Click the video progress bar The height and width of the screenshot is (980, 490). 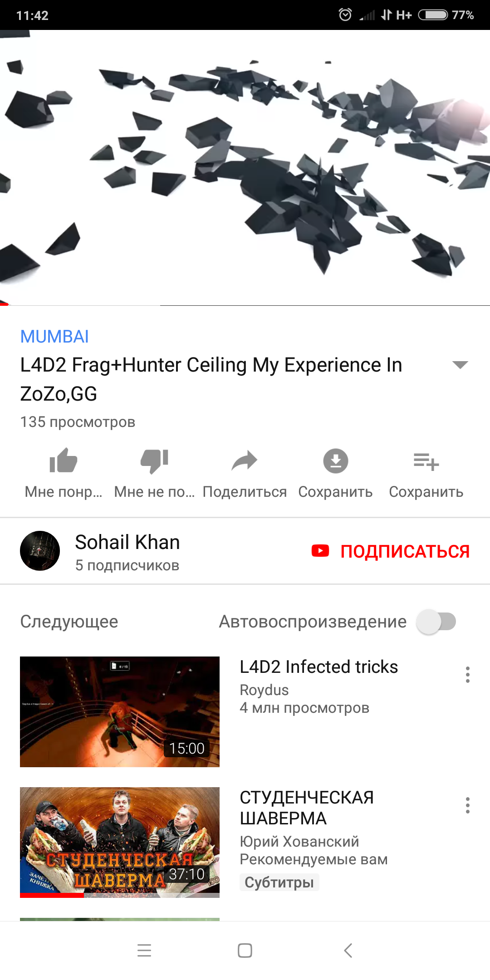(x=245, y=305)
